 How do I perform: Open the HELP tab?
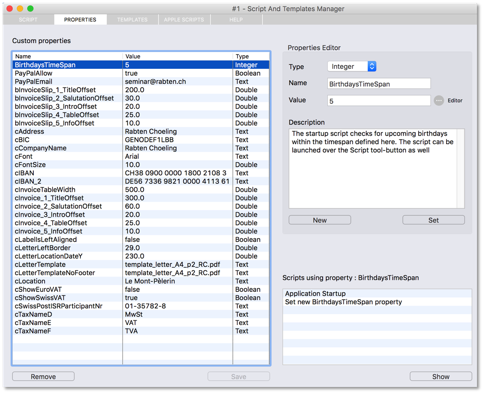(236, 20)
